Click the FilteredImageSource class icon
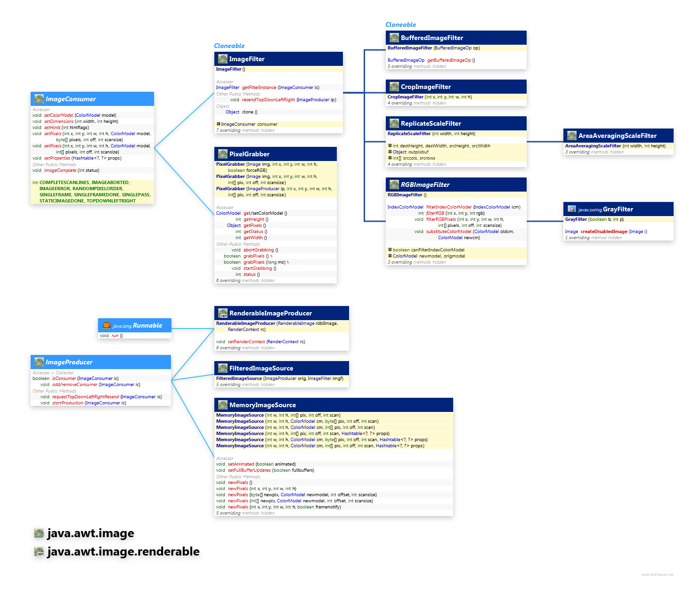The width and height of the screenshot is (700, 596). [x=223, y=368]
